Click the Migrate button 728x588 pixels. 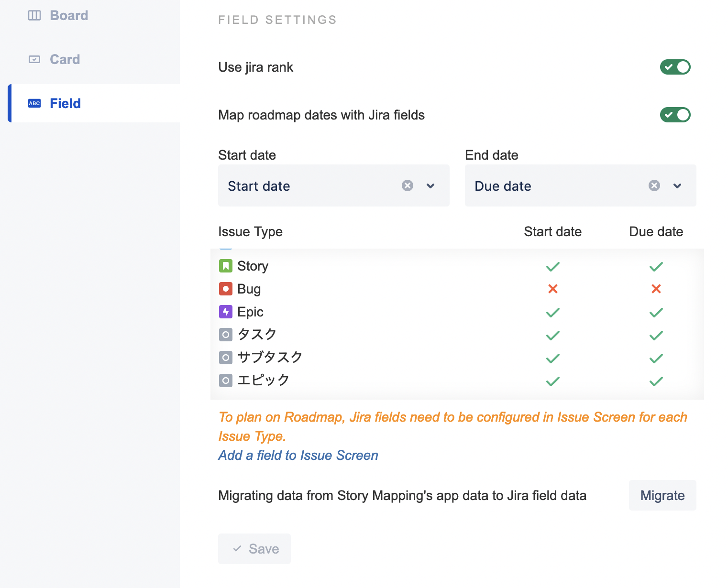(662, 495)
